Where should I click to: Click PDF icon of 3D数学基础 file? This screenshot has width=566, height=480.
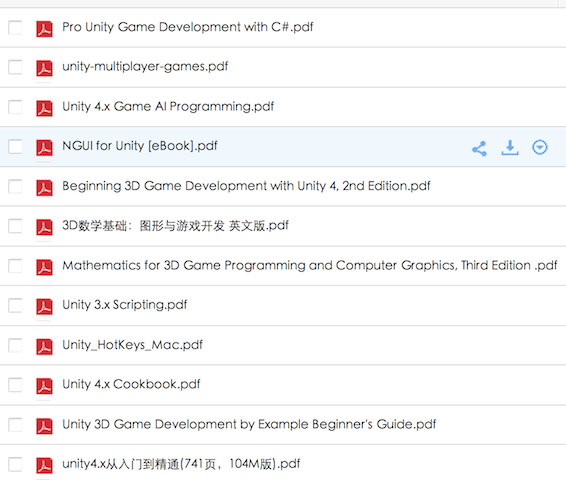pos(44,227)
